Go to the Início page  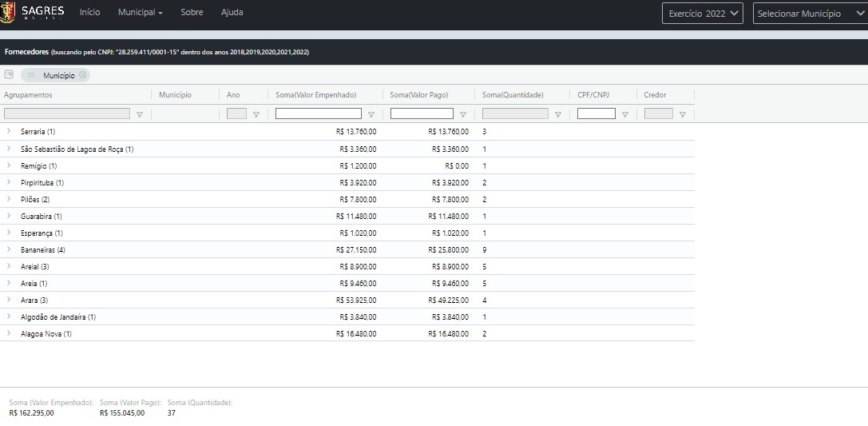(90, 13)
